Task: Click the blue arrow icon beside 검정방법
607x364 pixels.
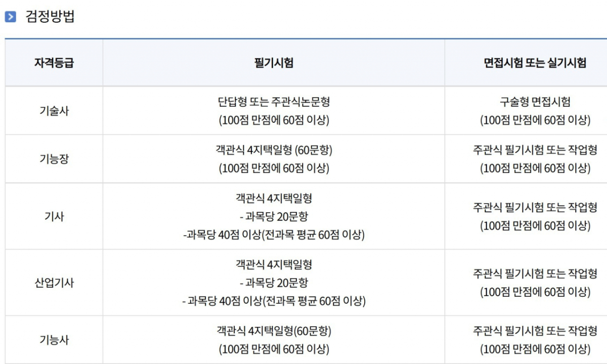Action: 11,17
